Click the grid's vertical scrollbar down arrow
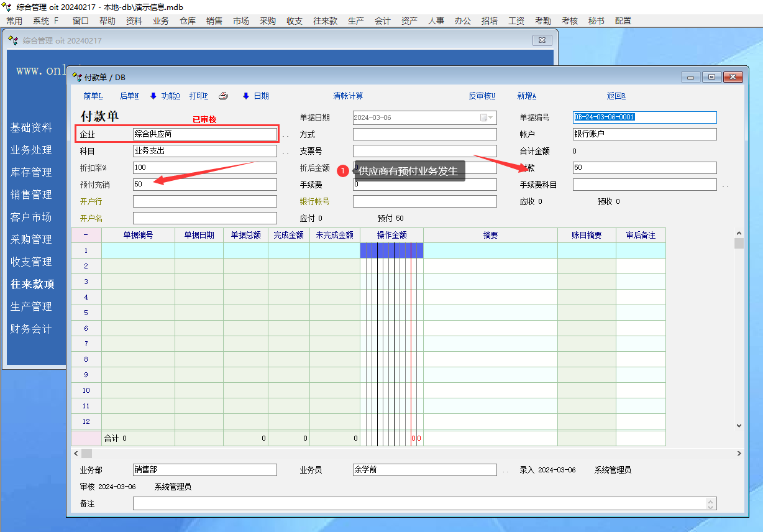Viewport: 763px width, 532px height. (739, 426)
